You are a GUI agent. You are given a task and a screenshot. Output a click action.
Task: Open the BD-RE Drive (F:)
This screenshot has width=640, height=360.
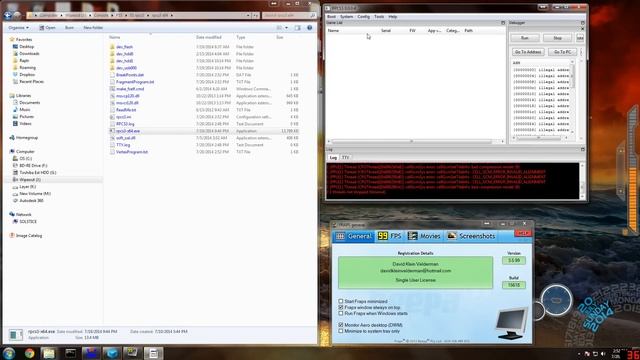(x=33, y=165)
